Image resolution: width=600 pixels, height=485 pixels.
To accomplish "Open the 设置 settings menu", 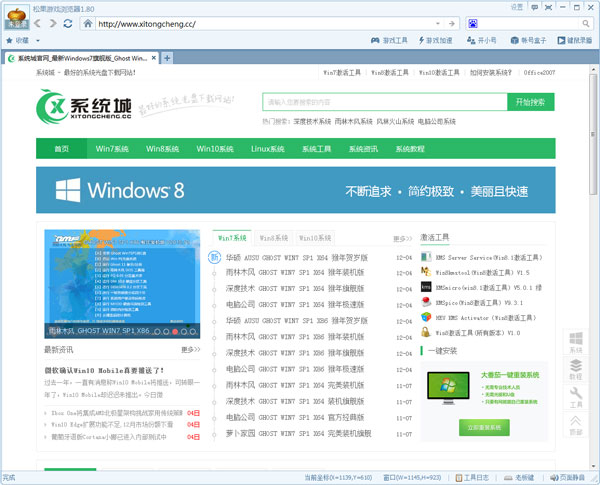I will pos(517,7).
